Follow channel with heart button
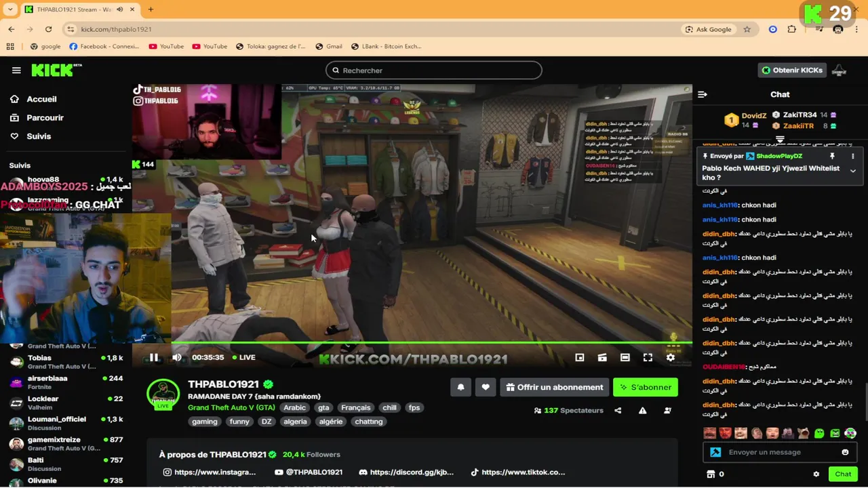This screenshot has height=488, width=868. [x=486, y=387]
